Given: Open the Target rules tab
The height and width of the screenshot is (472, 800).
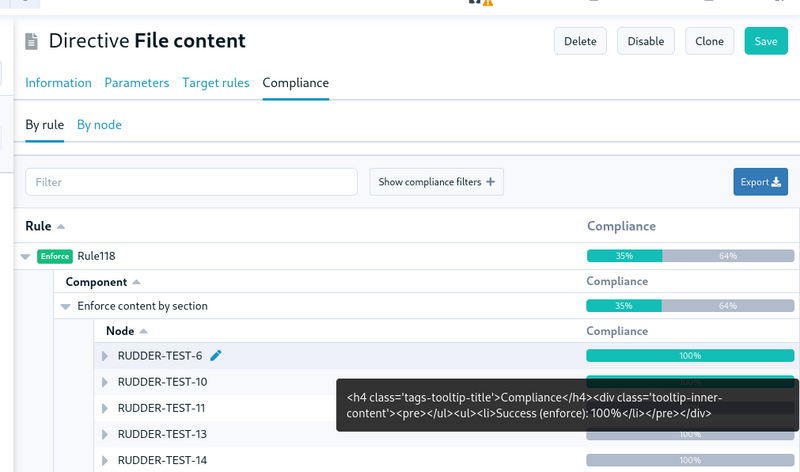Looking at the screenshot, I should pos(216,83).
